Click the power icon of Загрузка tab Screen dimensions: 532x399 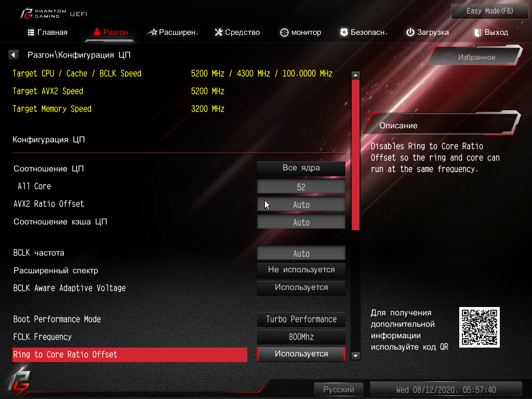click(410, 32)
